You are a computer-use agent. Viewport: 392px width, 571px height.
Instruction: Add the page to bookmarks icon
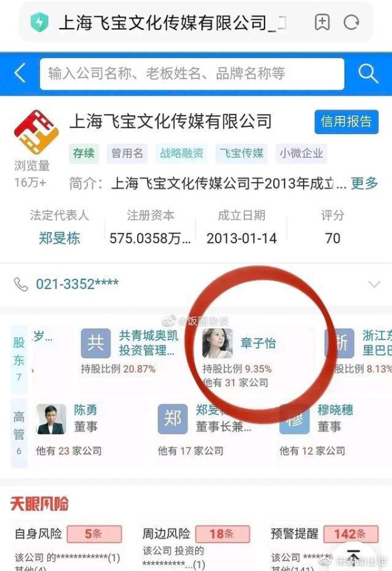pos(322,22)
